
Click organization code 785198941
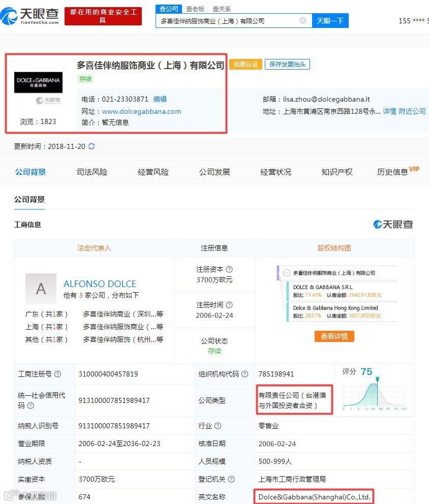(276, 374)
